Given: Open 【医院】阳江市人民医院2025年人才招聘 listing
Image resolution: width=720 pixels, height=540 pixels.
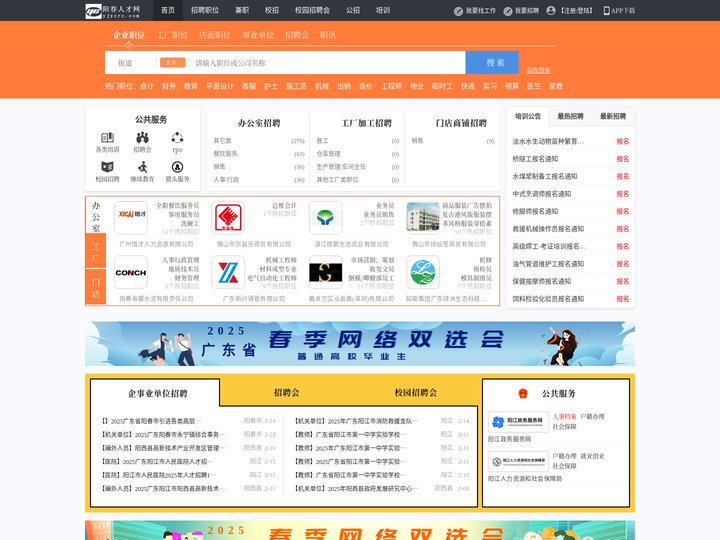Looking at the screenshot, I should [x=158, y=475].
